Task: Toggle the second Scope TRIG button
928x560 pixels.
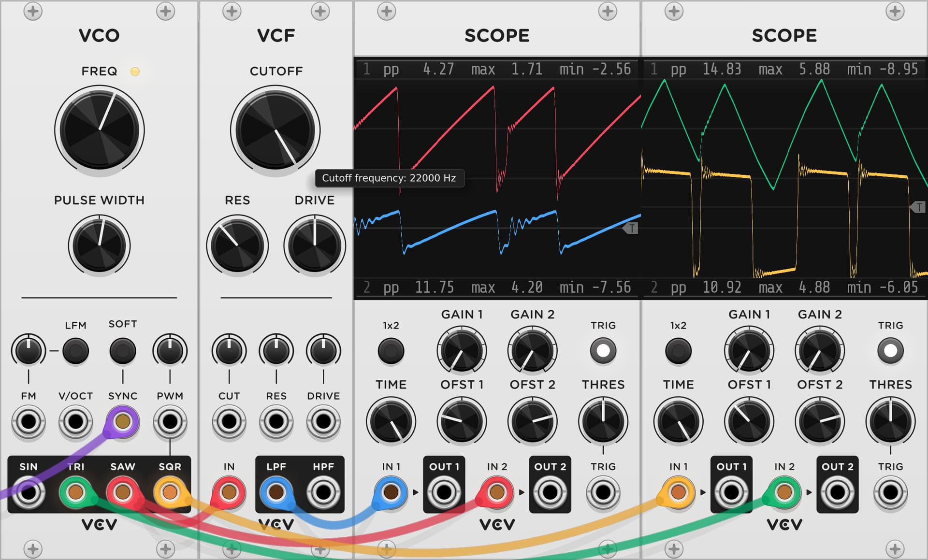Action: pos(890,351)
